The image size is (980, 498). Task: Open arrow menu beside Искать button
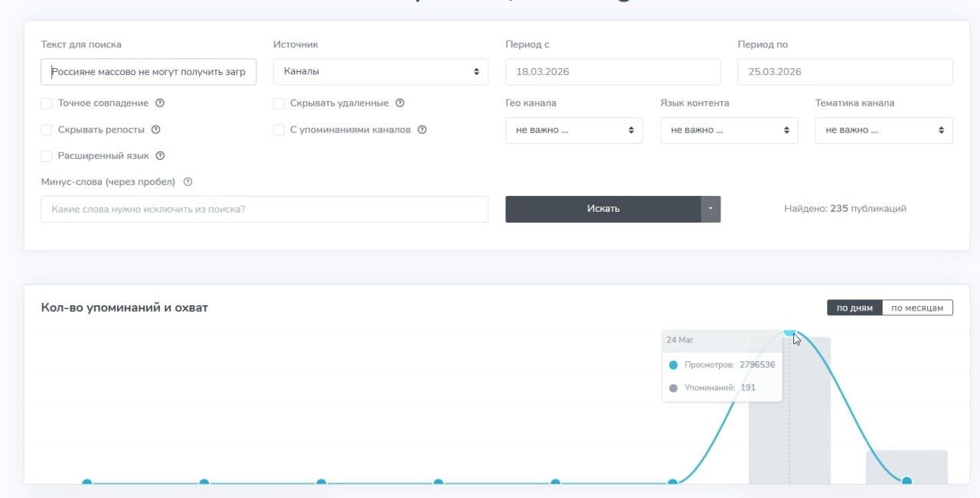click(710, 209)
